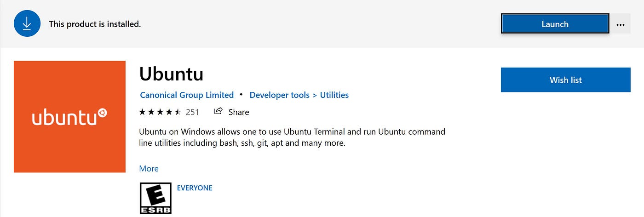The height and width of the screenshot is (217, 644).
Task: Click the Ubuntu circle-of-friends symbol
Action: pyautogui.click(x=103, y=112)
